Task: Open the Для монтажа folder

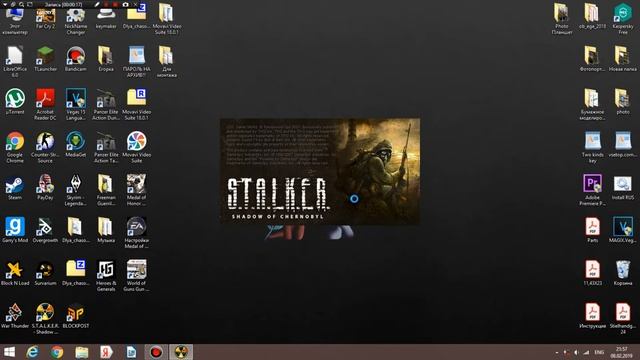Action: 167,61
